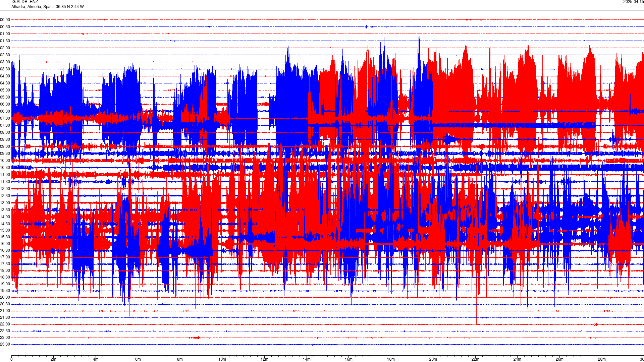644x362 pixels.
Task: Select the 03:00 time row label
Action: coord(5,62)
